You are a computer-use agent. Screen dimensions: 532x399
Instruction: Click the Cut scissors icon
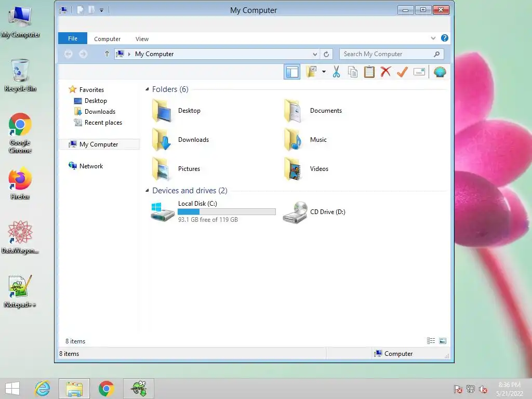click(x=336, y=72)
